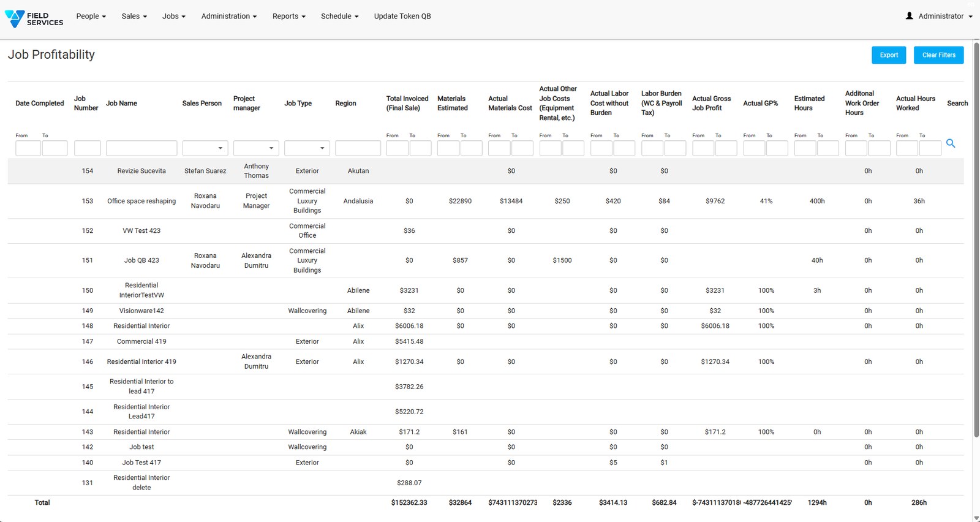The image size is (980, 522).
Task: Click the $22890 materials estimated value
Action: (x=460, y=201)
